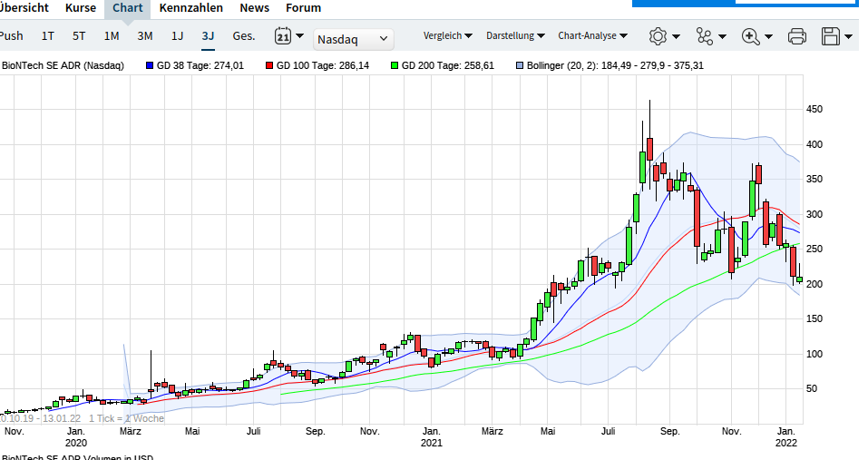Print the chart with printer icon

pos(796,36)
